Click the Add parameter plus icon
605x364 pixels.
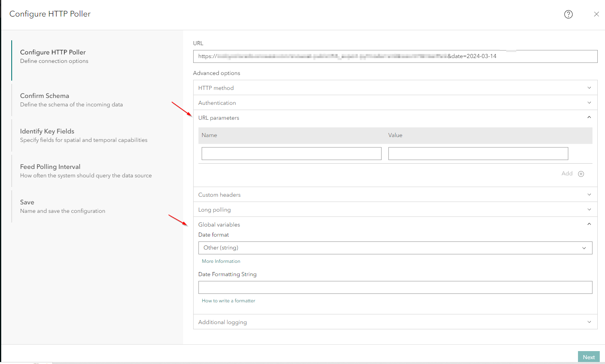581,174
